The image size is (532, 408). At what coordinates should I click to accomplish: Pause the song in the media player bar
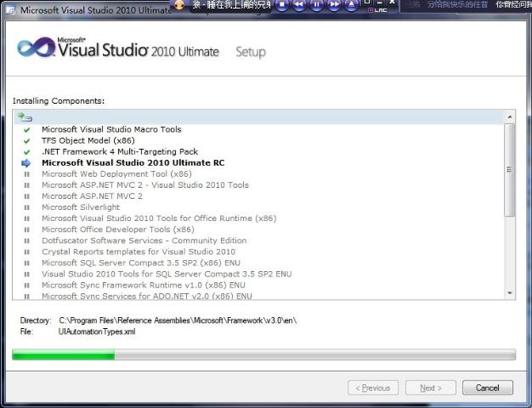(x=316, y=4)
